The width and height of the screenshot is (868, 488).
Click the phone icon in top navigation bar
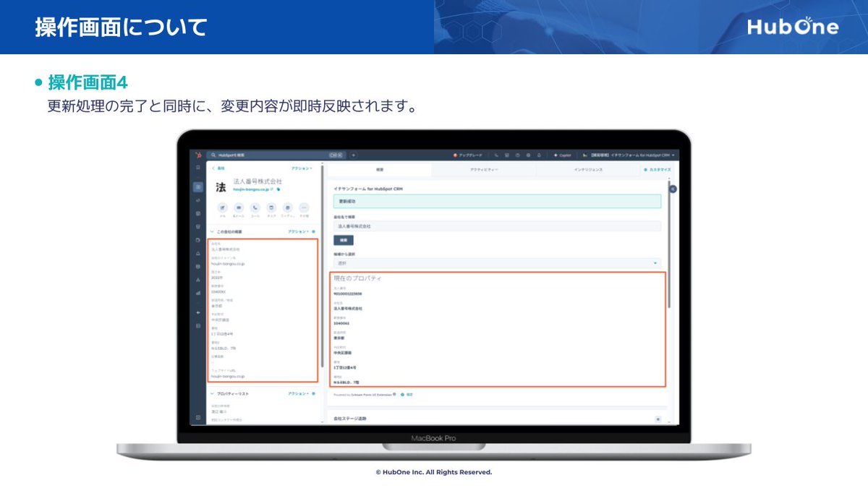[496, 155]
